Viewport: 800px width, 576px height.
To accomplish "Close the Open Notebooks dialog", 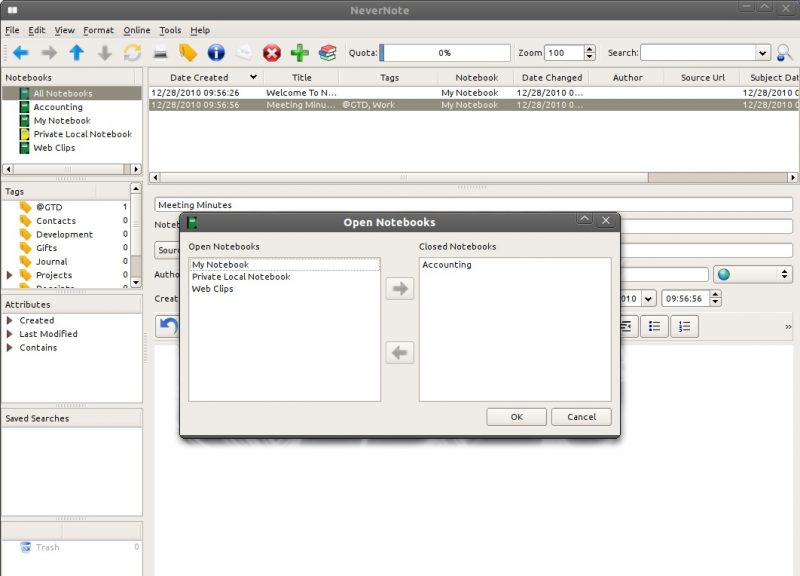I will click(x=606, y=220).
